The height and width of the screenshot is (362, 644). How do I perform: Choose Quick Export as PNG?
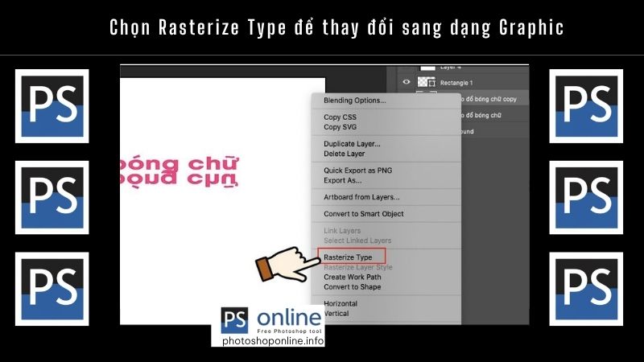click(357, 171)
